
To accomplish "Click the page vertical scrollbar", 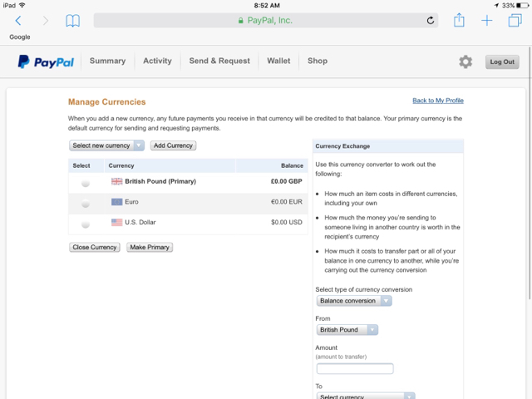I will [530, 173].
